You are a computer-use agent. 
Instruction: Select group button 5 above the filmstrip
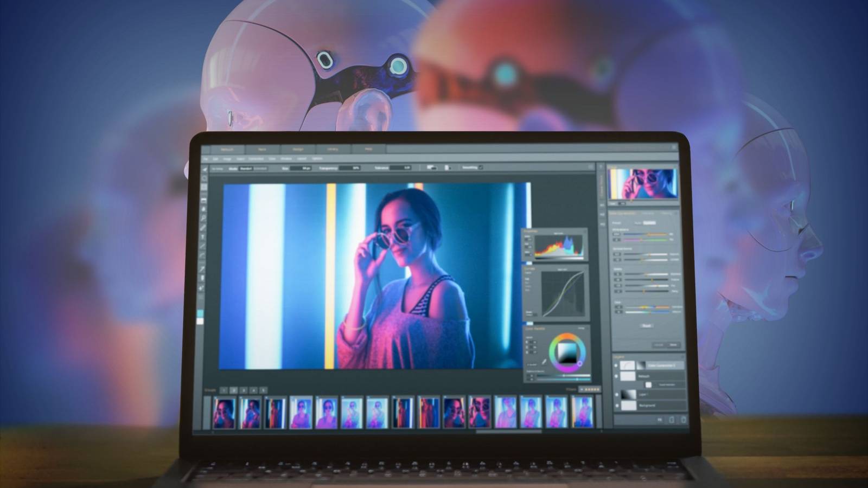(263, 390)
